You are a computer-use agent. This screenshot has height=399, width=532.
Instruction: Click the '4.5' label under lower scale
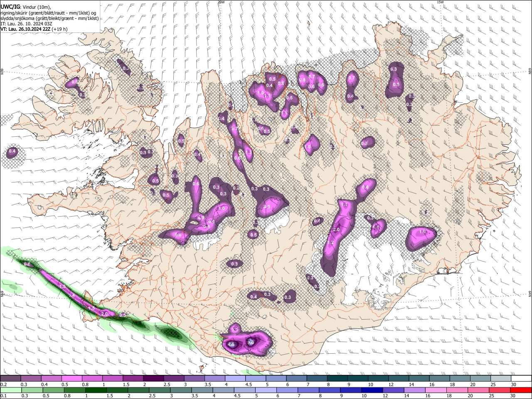[x=238, y=396]
